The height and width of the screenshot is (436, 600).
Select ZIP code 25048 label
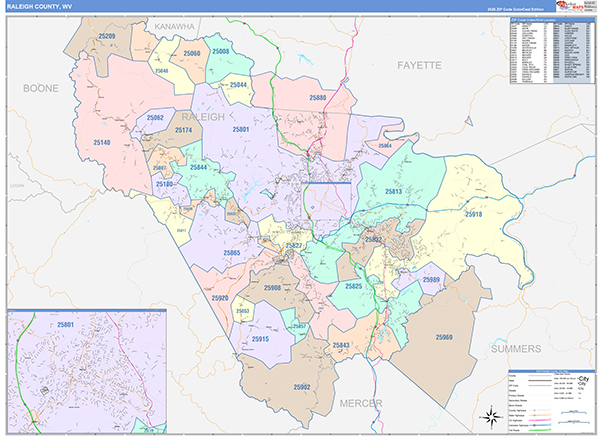tap(162, 71)
